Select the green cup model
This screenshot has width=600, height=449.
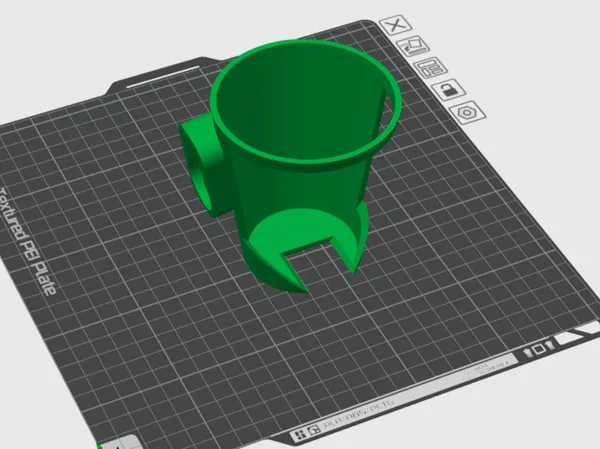(291, 165)
